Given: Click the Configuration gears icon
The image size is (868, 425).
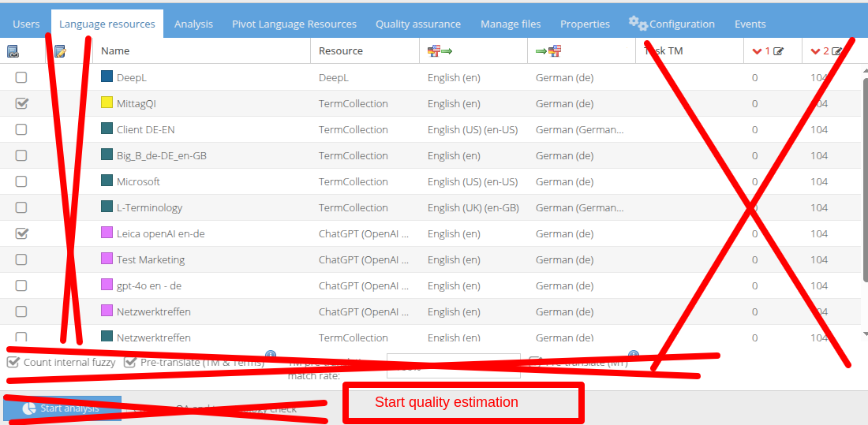Looking at the screenshot, I should pyautogui.click(x=638, y=24).
